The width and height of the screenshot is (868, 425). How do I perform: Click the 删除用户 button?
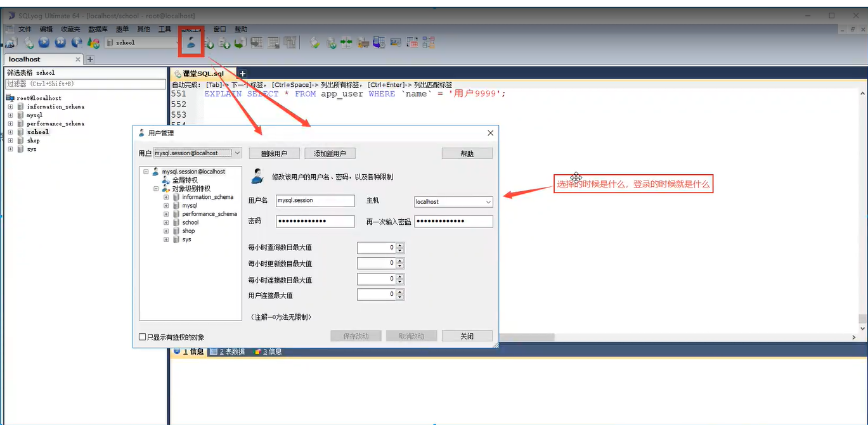(273, 153)
